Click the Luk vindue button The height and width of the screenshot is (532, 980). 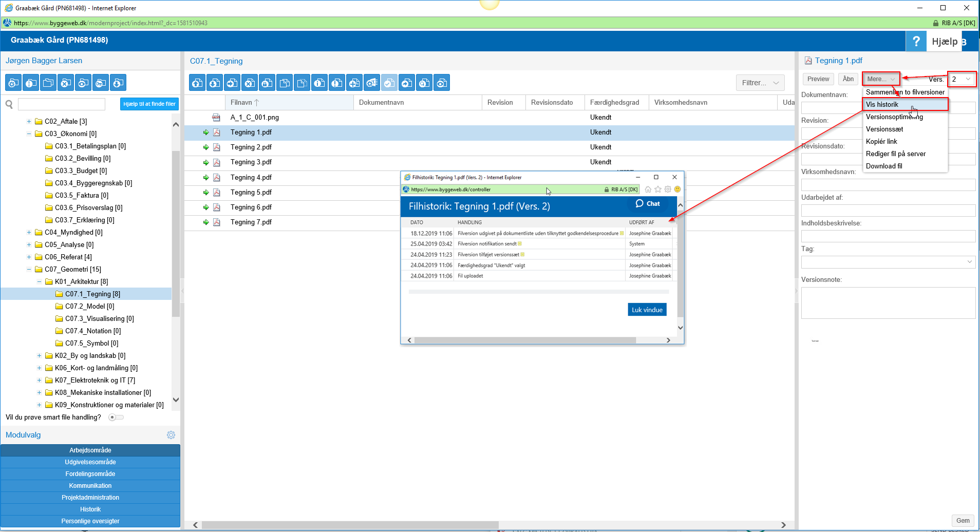pyautogui.click(x=647, y=310)
